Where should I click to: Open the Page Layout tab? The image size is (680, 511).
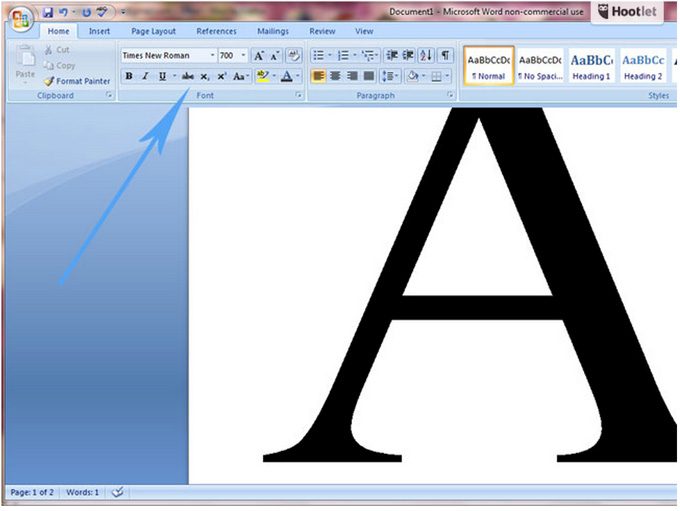153,31
